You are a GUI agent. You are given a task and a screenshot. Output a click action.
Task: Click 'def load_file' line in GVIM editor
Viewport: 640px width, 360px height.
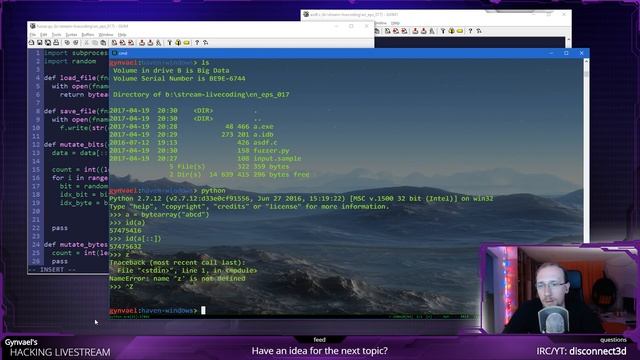coord(76,78)
